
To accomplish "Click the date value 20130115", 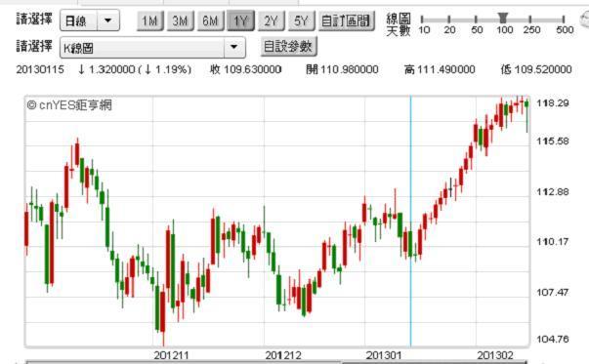I will coord(40,69).
